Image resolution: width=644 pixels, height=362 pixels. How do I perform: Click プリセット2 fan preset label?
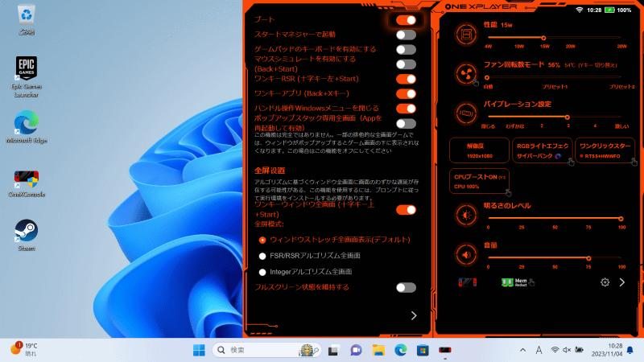tap(621, 87)
